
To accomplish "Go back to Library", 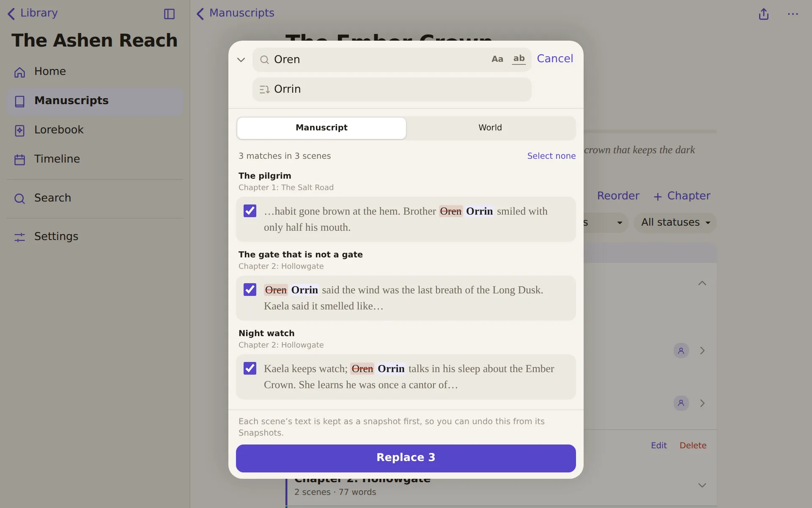I will coord(33,13).
